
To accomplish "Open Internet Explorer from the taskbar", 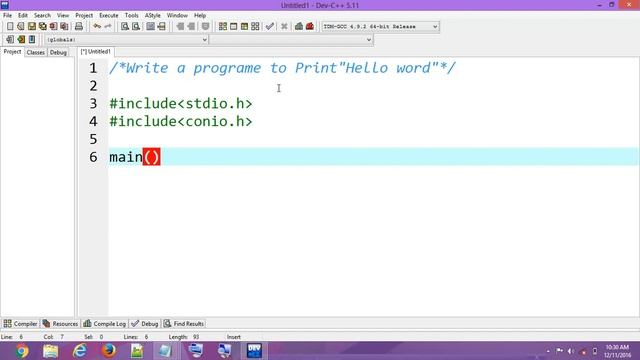I will (x=80, y=351).
